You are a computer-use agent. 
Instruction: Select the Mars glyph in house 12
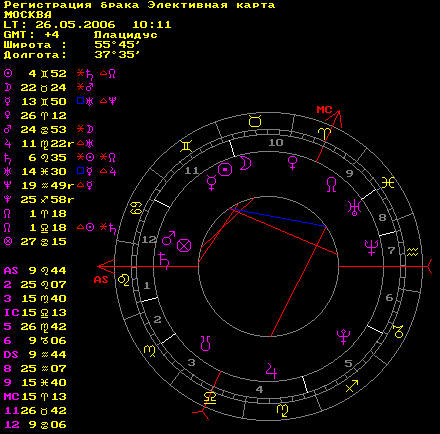[169, 238]
